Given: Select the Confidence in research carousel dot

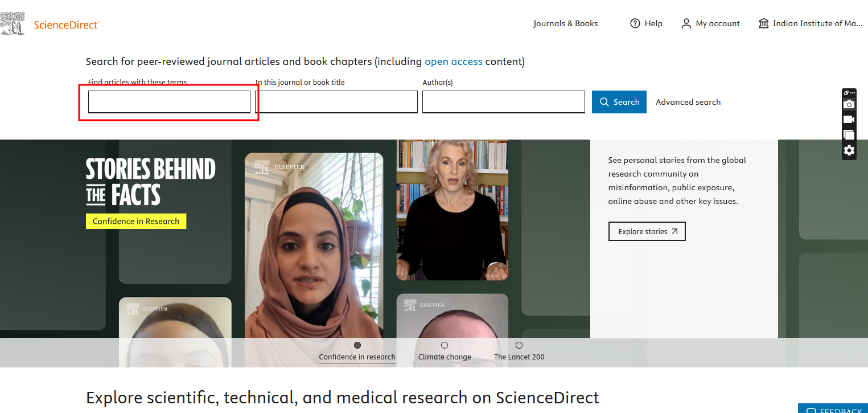Looking at the screenshot, I should click(x=357, y=345).
